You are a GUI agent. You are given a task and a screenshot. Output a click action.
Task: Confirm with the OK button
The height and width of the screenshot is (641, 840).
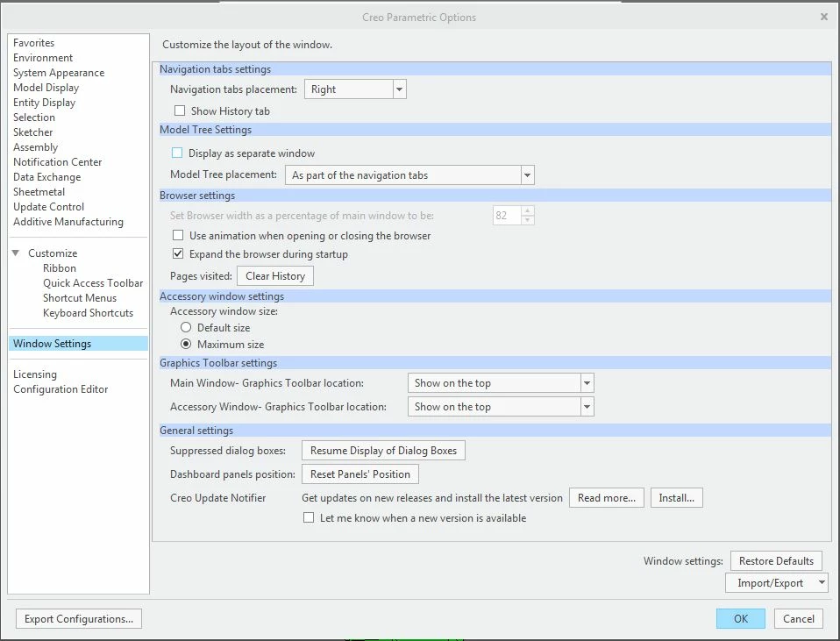click(x=741, y=619)
